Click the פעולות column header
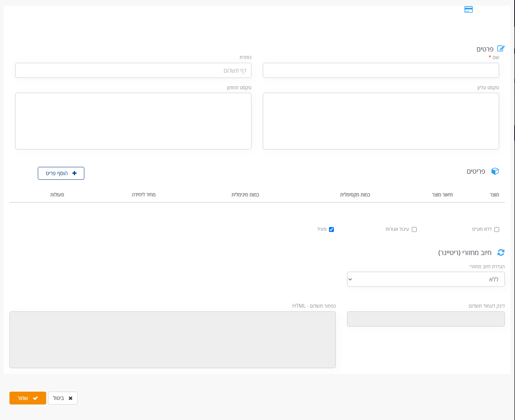 tap(57, 194)
